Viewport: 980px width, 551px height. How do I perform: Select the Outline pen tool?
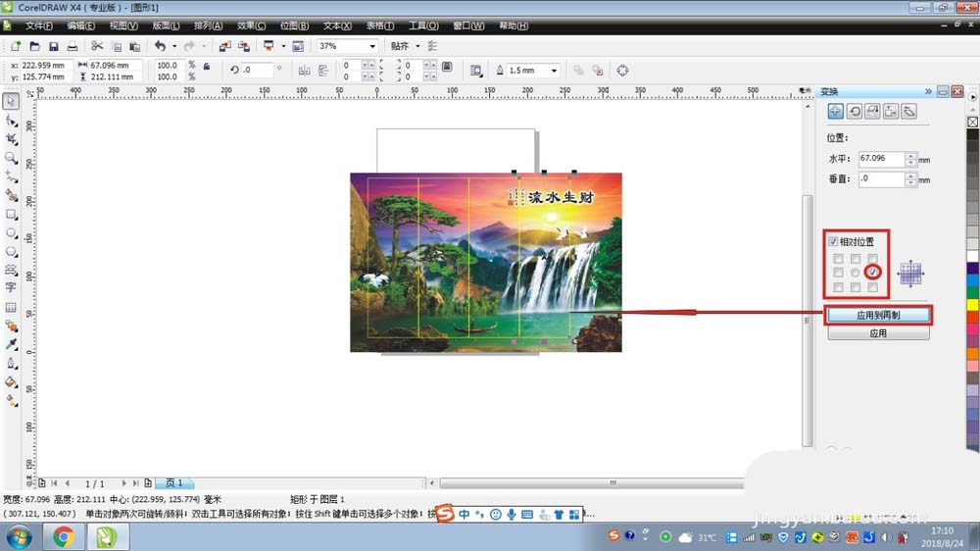click(x=11, y=364)
